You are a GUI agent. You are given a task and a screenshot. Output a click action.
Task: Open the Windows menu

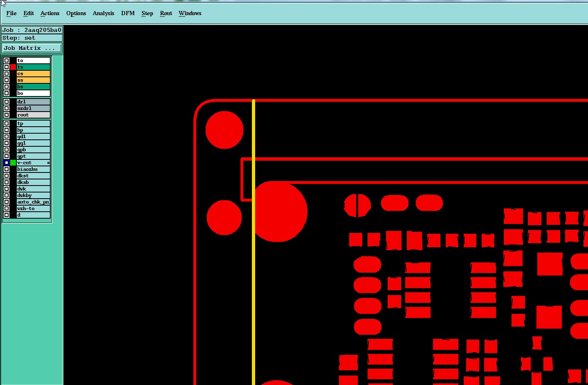tap(190, 13)
